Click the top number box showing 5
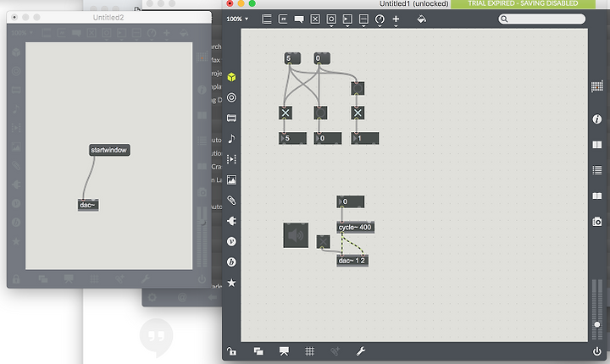Viewport: 610px width, 364px height. coord(292,58)
